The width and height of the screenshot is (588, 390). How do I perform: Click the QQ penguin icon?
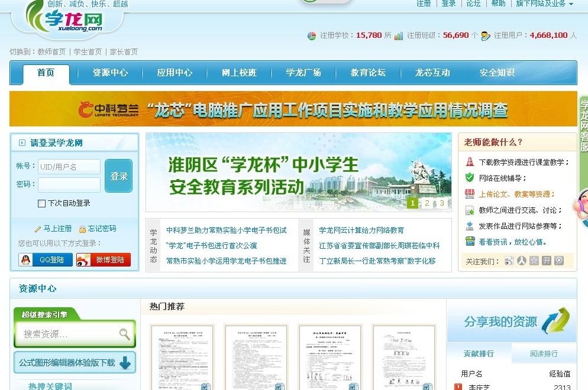pyautogui.click(x=26, y=259)
